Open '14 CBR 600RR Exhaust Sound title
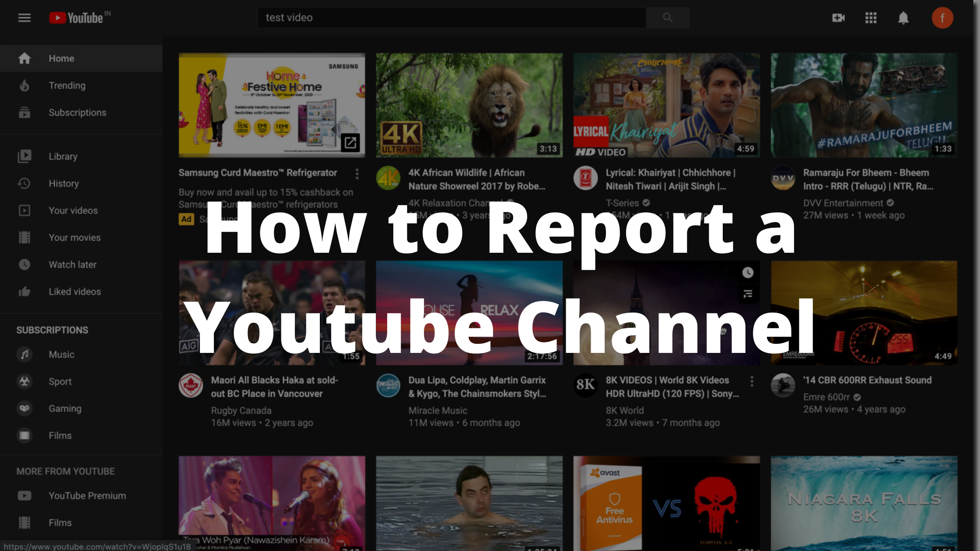The width and height of the screenshot is (980, 551). point(867,380)
